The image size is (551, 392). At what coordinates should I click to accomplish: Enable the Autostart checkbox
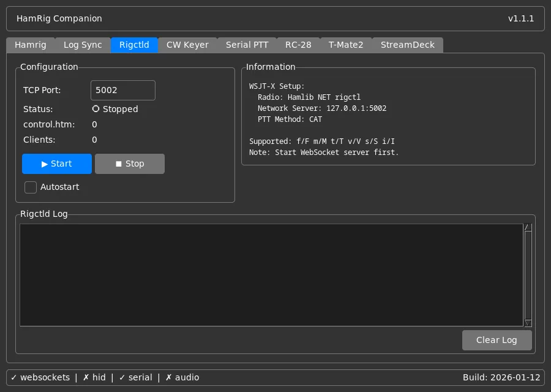point(31,187)
